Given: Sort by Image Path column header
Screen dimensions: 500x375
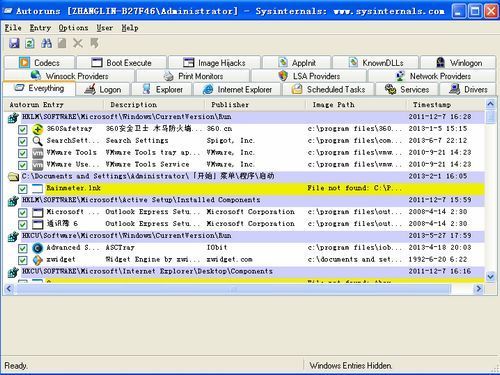Looking at the screenshot, I should [x=356, y=105].
